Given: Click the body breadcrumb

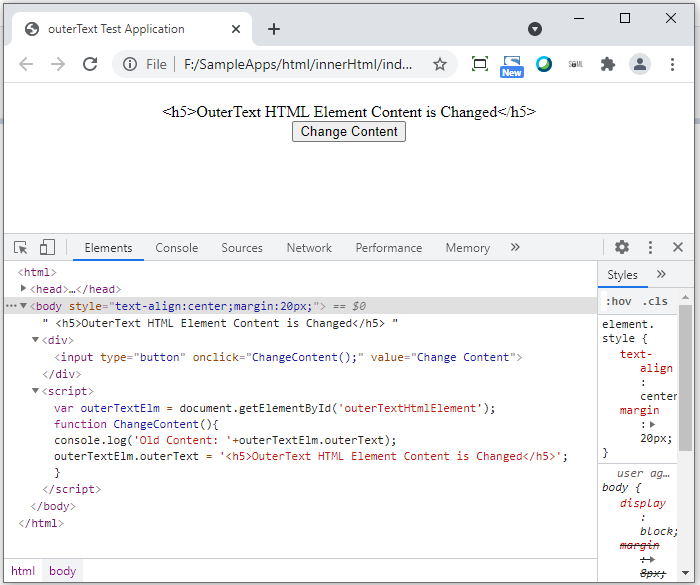Looking at the screenshot, I should (62, 570).
